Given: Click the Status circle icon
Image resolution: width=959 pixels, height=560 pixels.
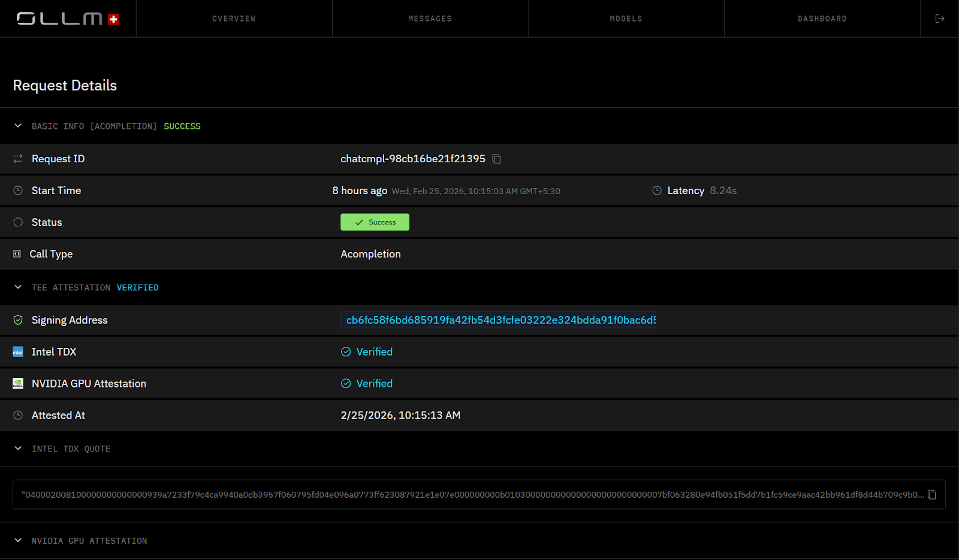Looking at the screenshot, I should pos(18,222).
